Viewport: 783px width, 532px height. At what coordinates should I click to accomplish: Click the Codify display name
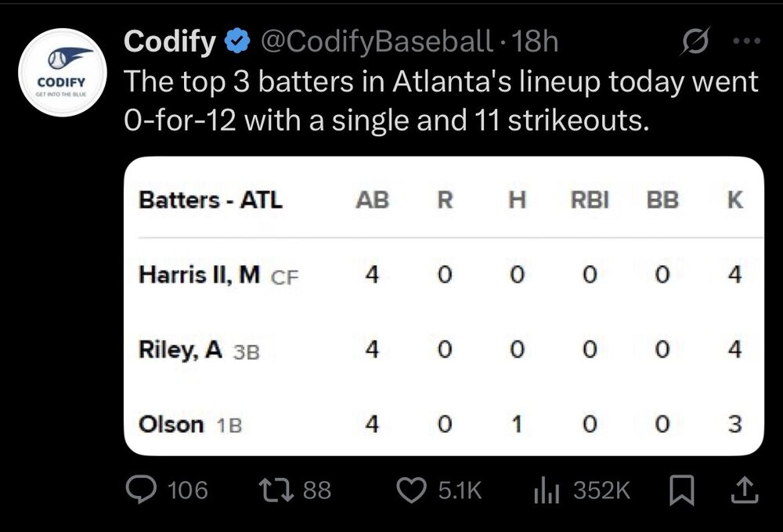170,41
